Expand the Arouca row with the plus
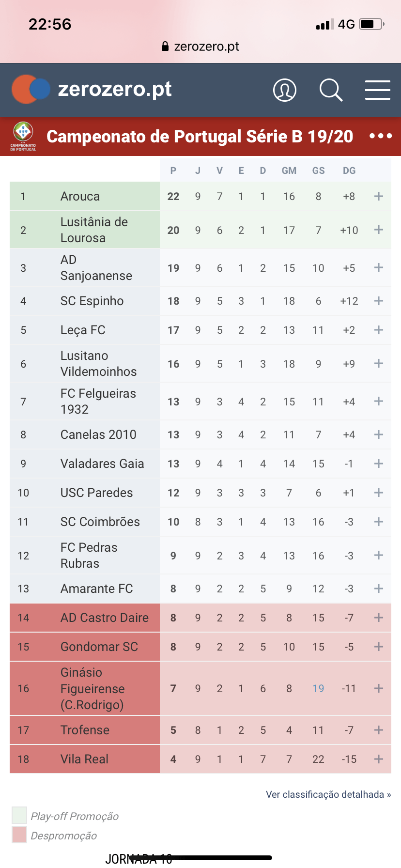The height and width of the screenshot is (868, 401). pos(379,196)
